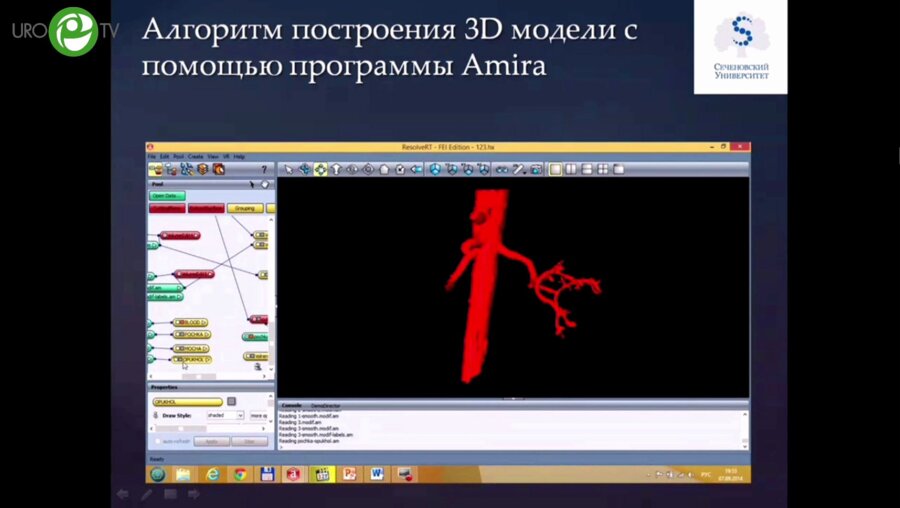The height and width of the screenshot is (508, 900).
Task: Switch to the second cube view orientation
Action: (452, 169)
